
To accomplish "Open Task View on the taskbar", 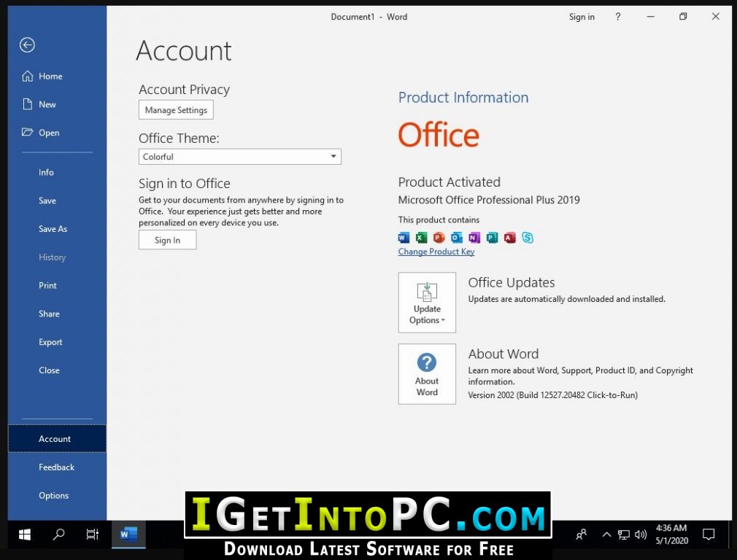I will click(92, 534).
